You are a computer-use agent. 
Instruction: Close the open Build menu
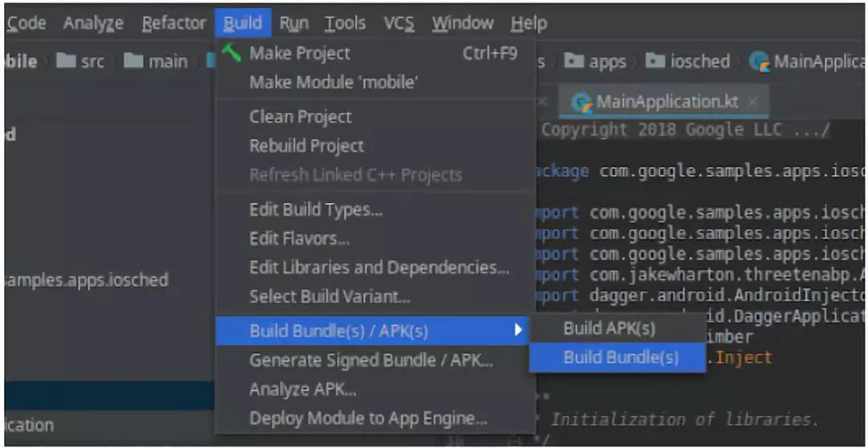click(x=243, y=23)
